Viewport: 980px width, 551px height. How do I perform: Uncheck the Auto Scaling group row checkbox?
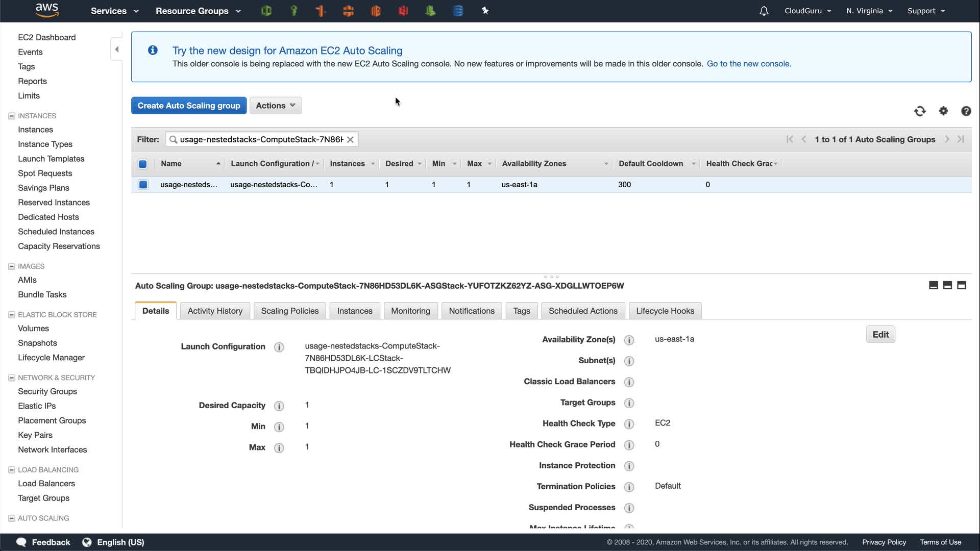143,185
